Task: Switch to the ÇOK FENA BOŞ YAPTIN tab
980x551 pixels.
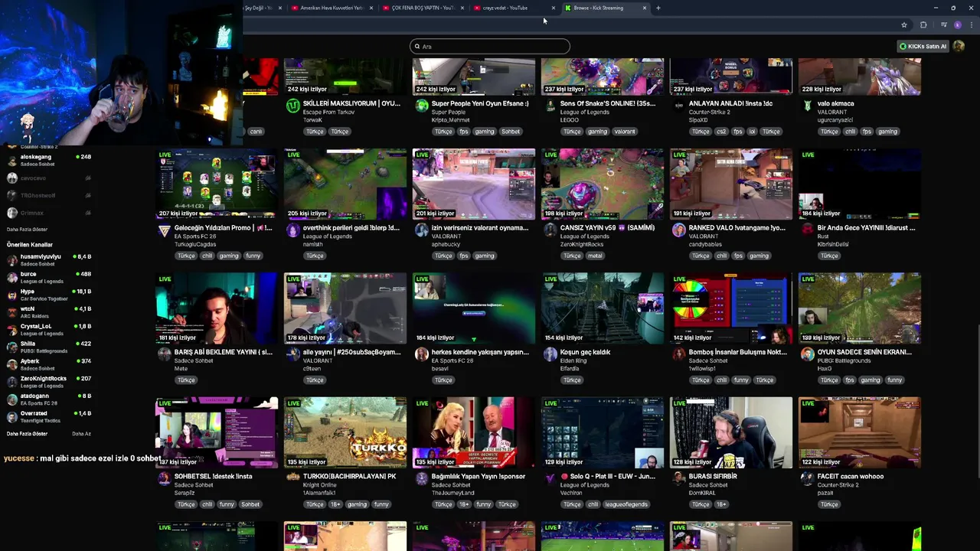Action: click(423, 8)
